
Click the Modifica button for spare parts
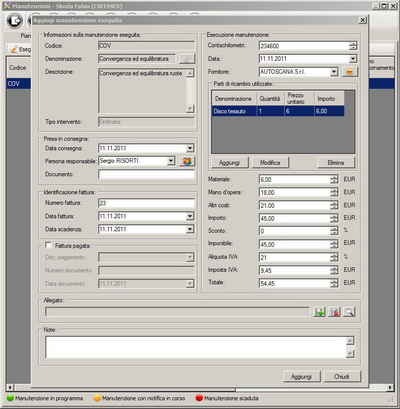[270, 163]
